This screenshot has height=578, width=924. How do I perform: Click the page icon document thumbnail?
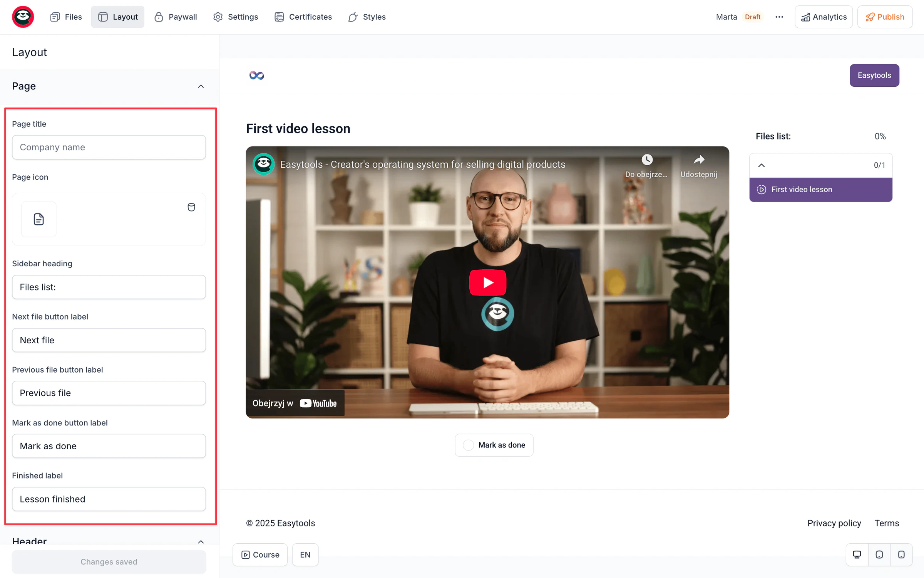tap(39, 219)
